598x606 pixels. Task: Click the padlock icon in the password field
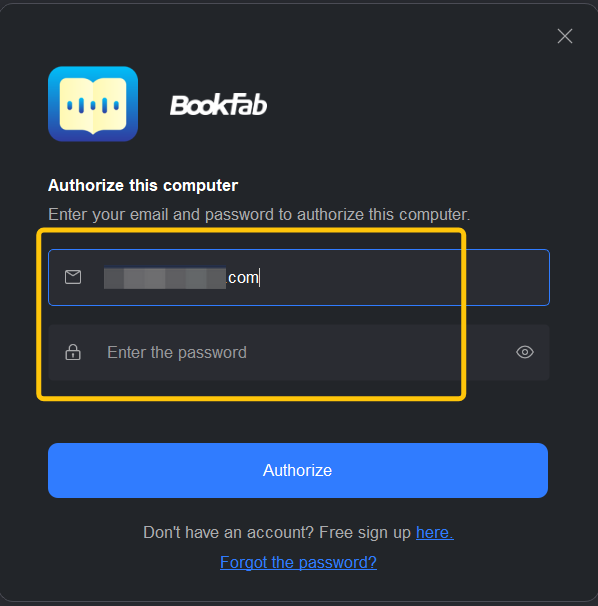[73, 352]
